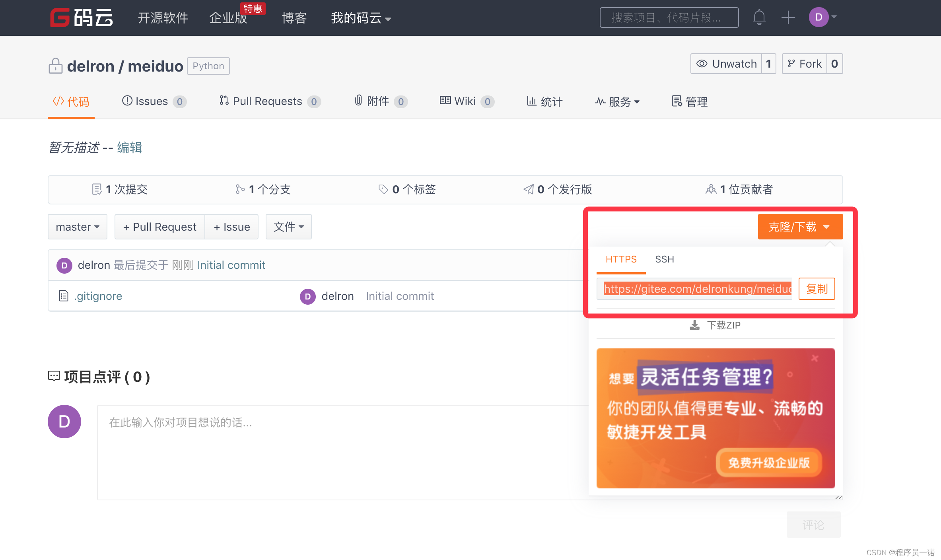Click the 项目点评 comments icon
941x560 pixels.
(54, 376)
